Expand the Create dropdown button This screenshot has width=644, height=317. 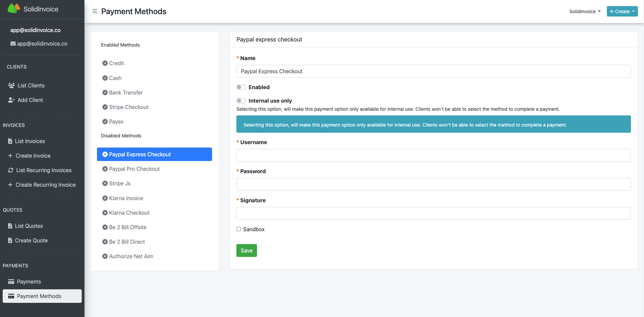[x=622, y=11]
